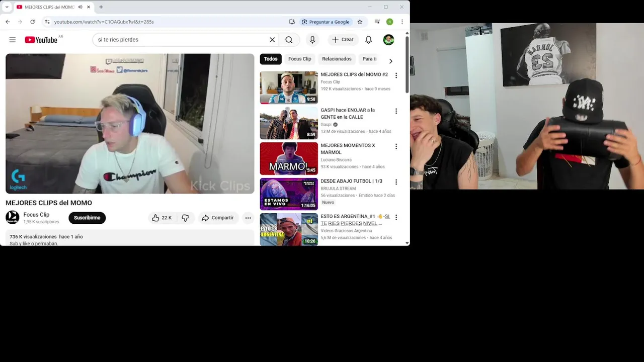The width and height of the screenshot is (644, 362).
Task: Open the YouTube account avatar menu
Action: (388, 40)
